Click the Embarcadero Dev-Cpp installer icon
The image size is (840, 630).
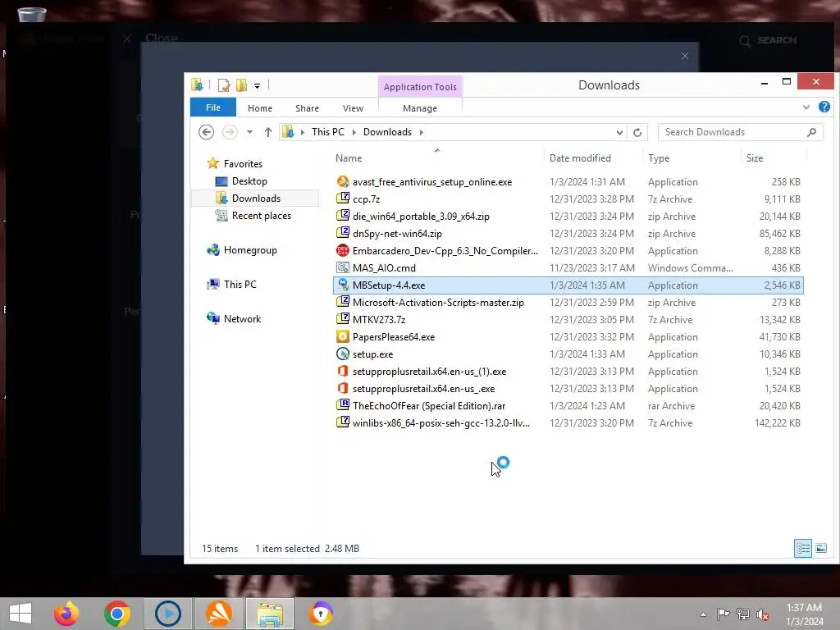tap(342, 250)
